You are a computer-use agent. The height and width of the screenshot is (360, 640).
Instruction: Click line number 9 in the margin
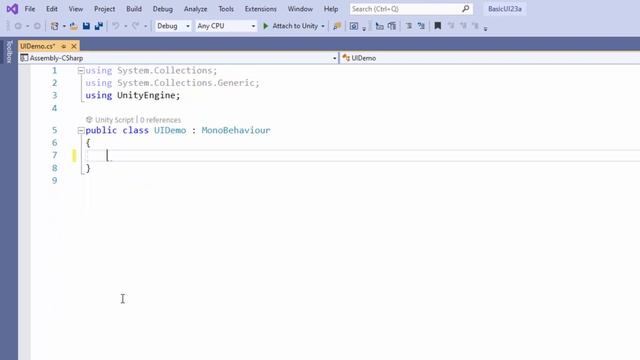(x=55, y=180)
